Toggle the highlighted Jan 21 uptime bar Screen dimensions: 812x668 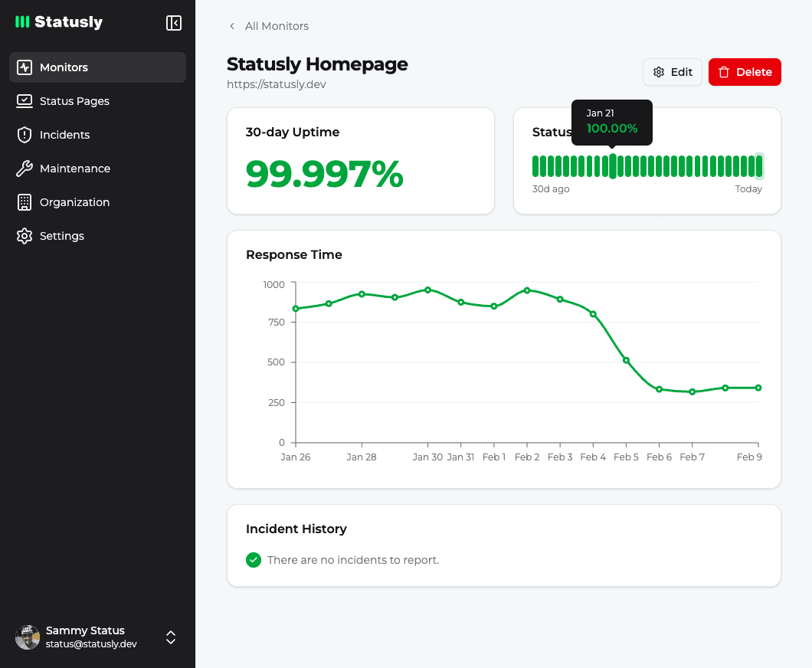tap(612, 165)
